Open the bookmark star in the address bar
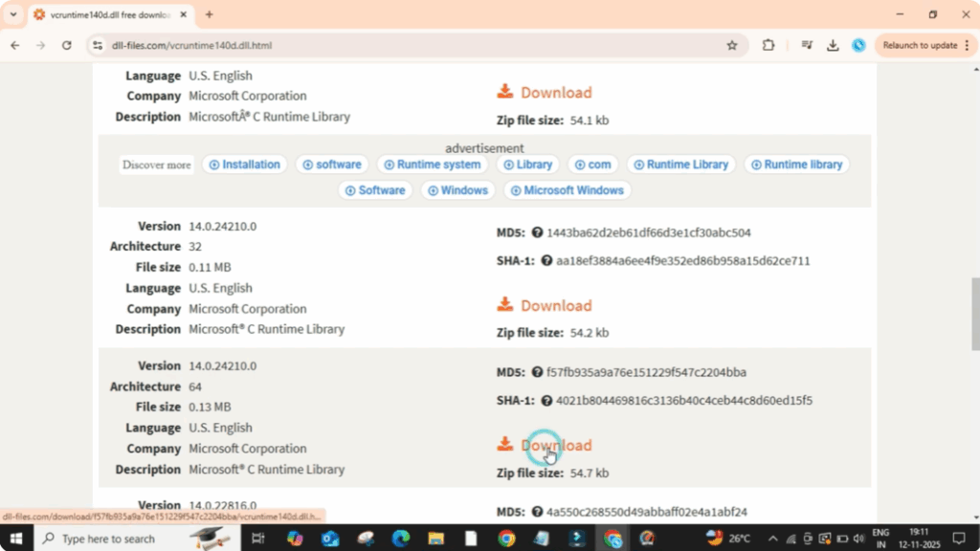Image resolution: width=980 pixels, height=551 pixels. tap(732, 45)
